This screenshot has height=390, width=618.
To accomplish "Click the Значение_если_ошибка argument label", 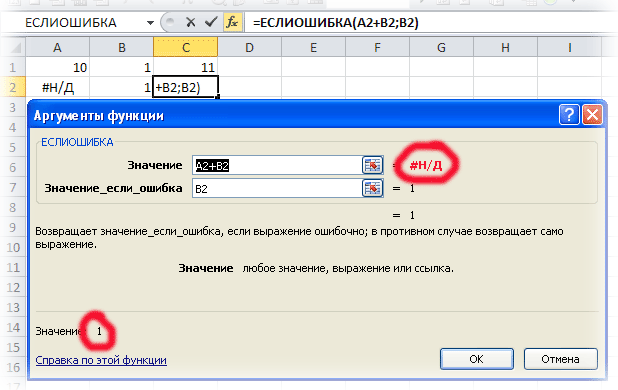I will (x=114, y=188).
